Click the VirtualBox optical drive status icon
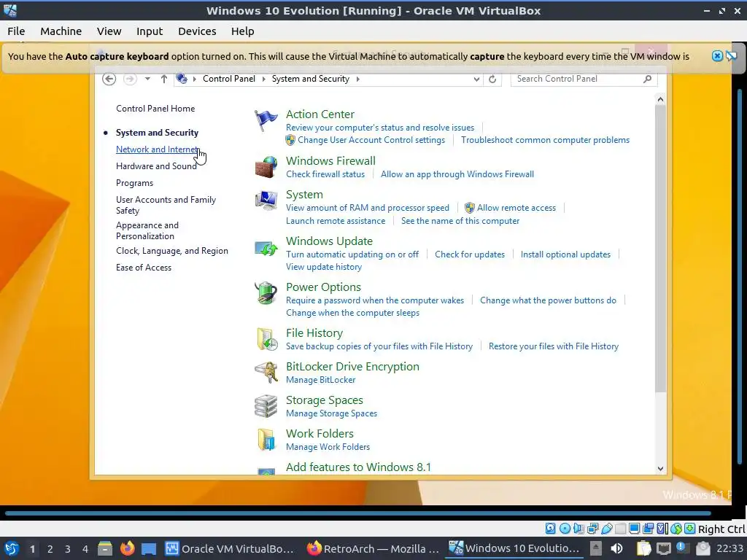This screenshot has width=747, height=560. click(x=565, y=528)
